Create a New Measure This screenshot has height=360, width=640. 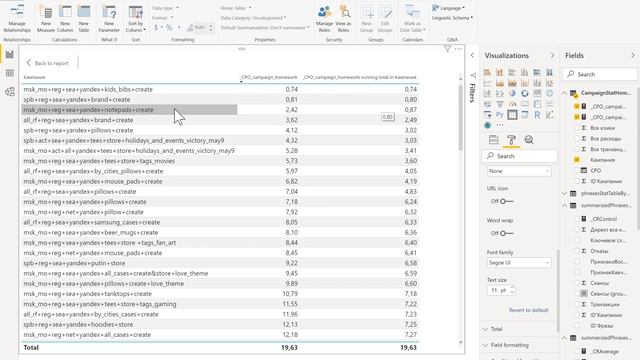point(46,19)
